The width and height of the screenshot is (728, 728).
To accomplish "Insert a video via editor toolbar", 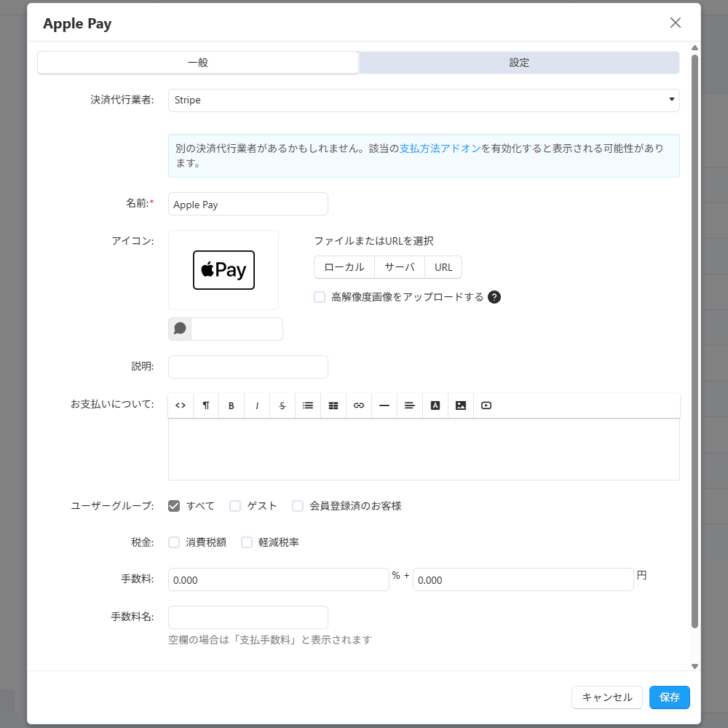I will point(486,405).
